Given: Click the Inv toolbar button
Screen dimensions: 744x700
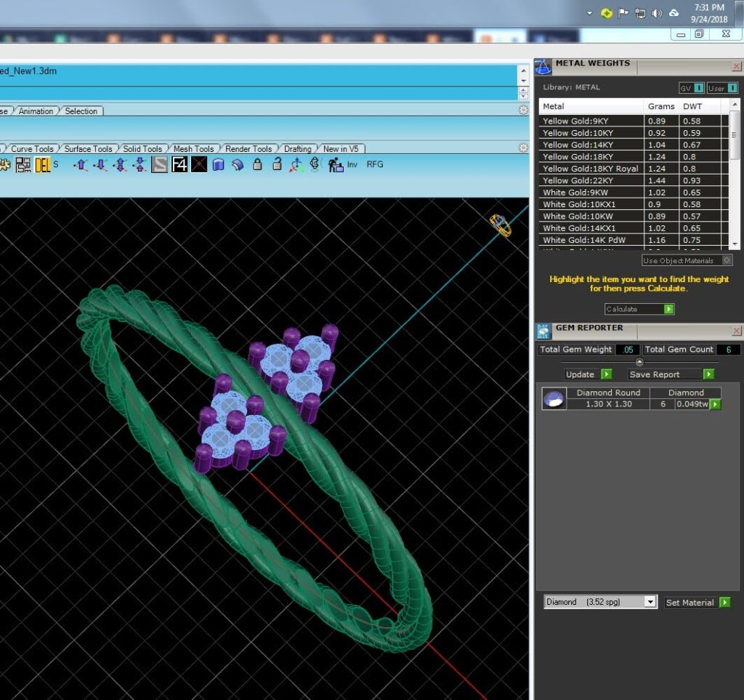Looking at the screenshot, I should click(352, 164).
